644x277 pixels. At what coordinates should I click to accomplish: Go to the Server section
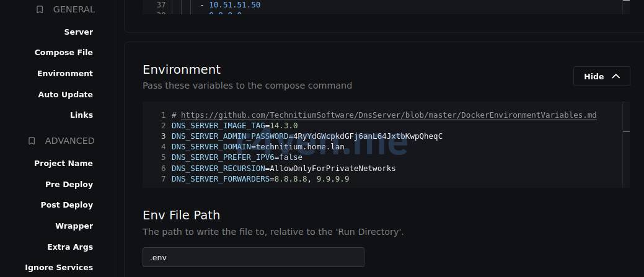78,32
